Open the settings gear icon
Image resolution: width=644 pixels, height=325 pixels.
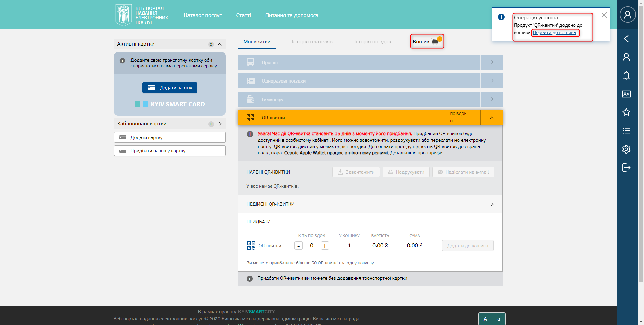[x=626, y=149]
